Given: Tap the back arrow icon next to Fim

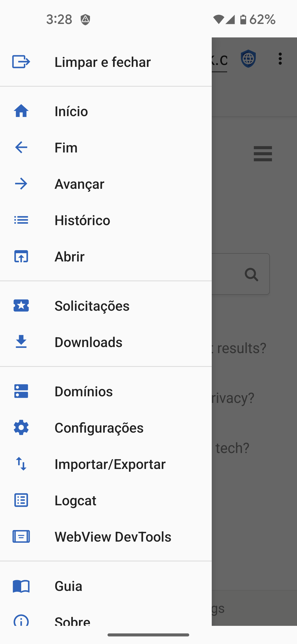Looking at the screenshot, I should click(21, 148).
